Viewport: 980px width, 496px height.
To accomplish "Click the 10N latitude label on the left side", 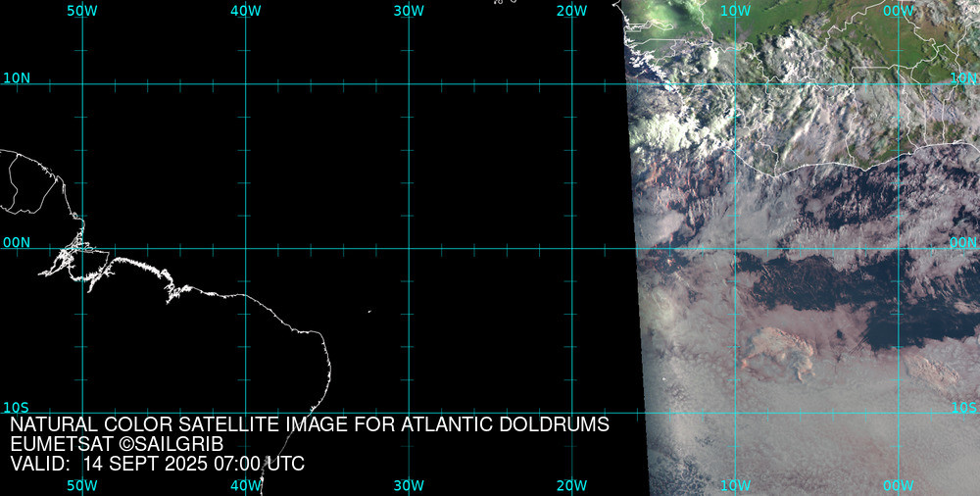I will pos(17,78).
